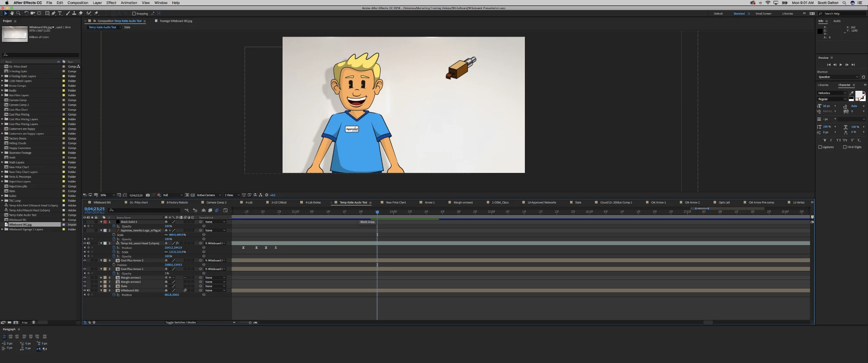
Task: Collapse the Black Solid 3 layer properties
Action: pos(101,222)
